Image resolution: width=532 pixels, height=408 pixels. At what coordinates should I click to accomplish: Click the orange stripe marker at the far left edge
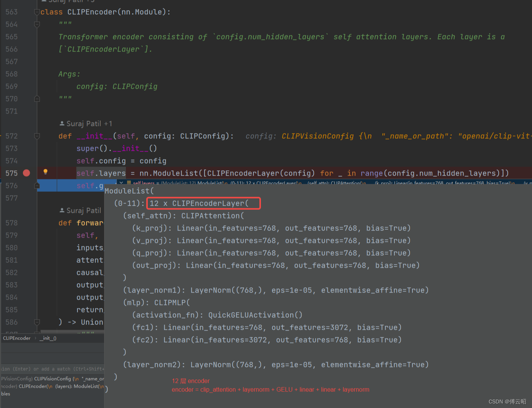point(1,136)
